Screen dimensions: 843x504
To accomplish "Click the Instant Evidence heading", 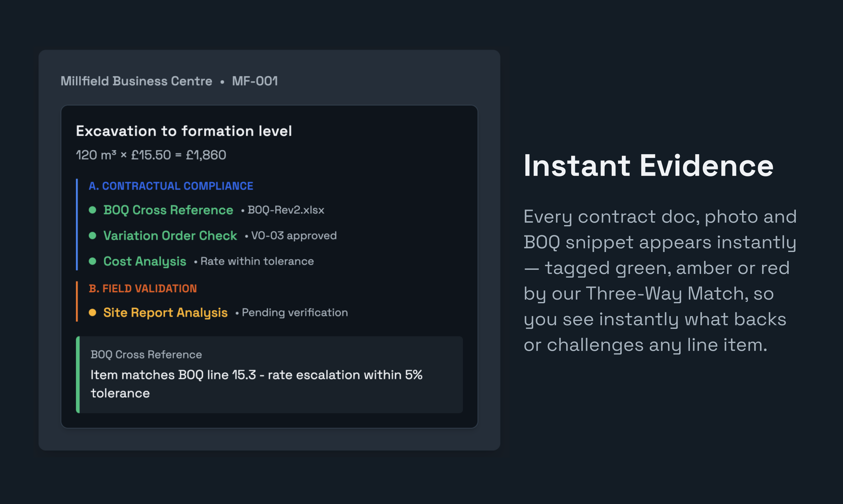I will coord(649,166).
